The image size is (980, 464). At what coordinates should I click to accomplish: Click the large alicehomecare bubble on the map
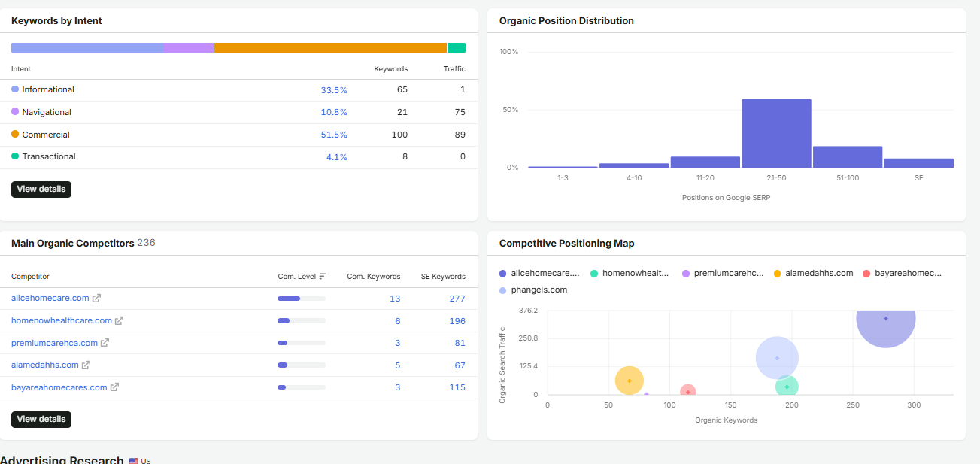(886, 318)
